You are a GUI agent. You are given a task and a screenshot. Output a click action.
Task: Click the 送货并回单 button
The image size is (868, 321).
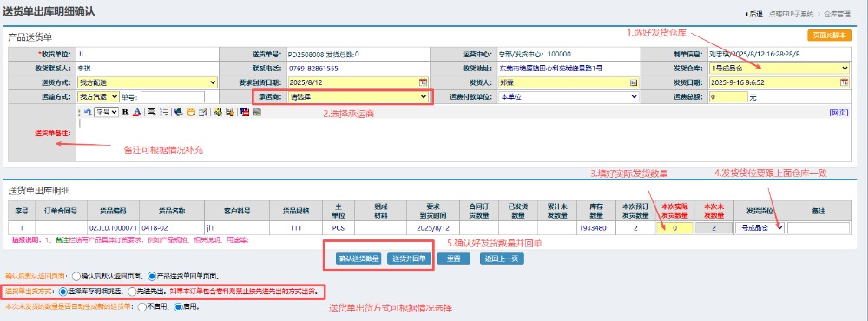(409, 259)
